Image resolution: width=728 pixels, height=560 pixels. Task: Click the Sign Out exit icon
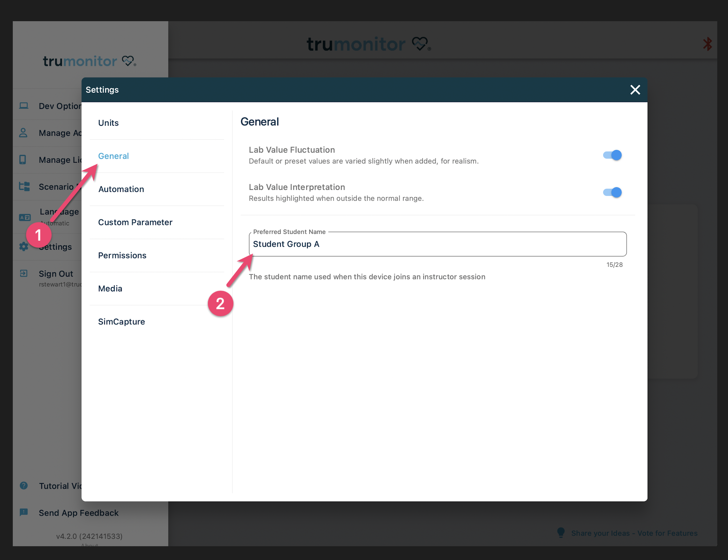[x=24, y=274]
